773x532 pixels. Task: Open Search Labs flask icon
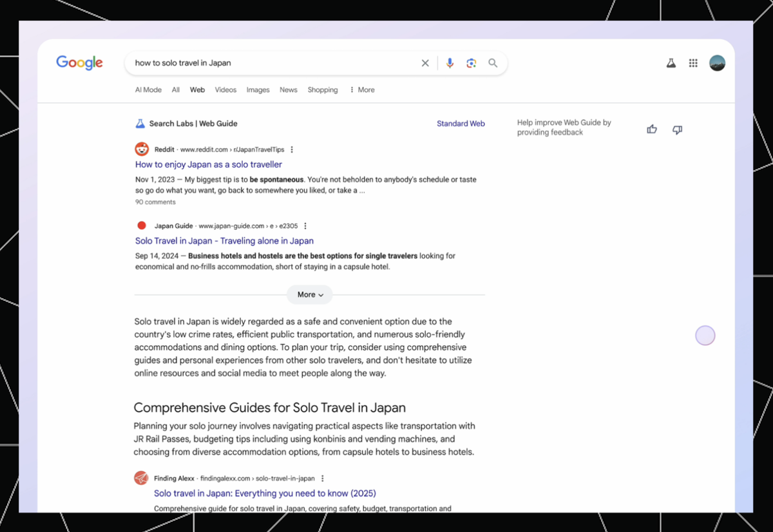pos(671,63)
